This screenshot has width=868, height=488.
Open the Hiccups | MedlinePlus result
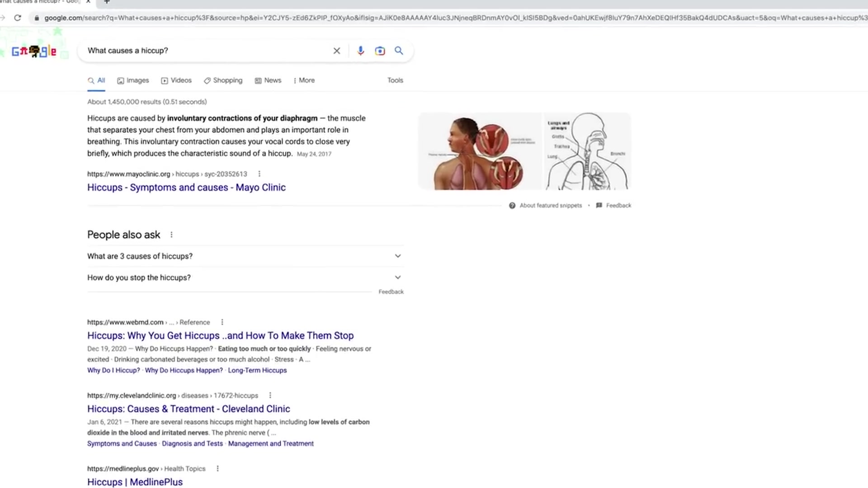pyautogui.click(x=135, y=482)
